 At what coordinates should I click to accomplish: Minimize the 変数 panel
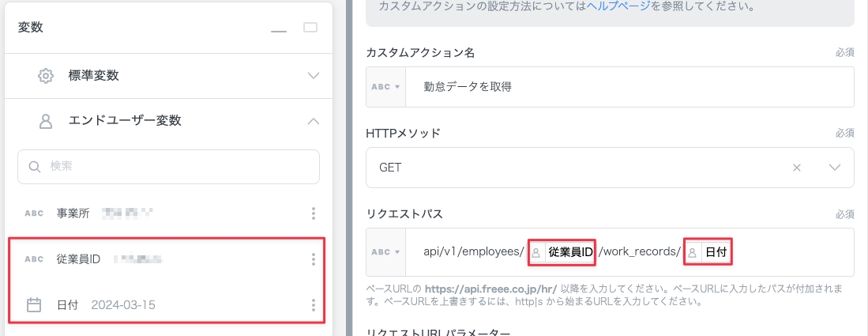coord(278,28)
